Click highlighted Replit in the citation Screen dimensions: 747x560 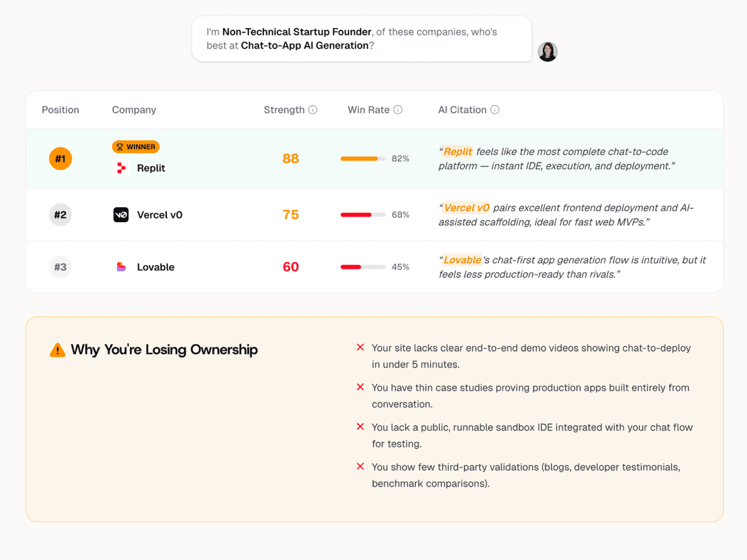point(458,151)
